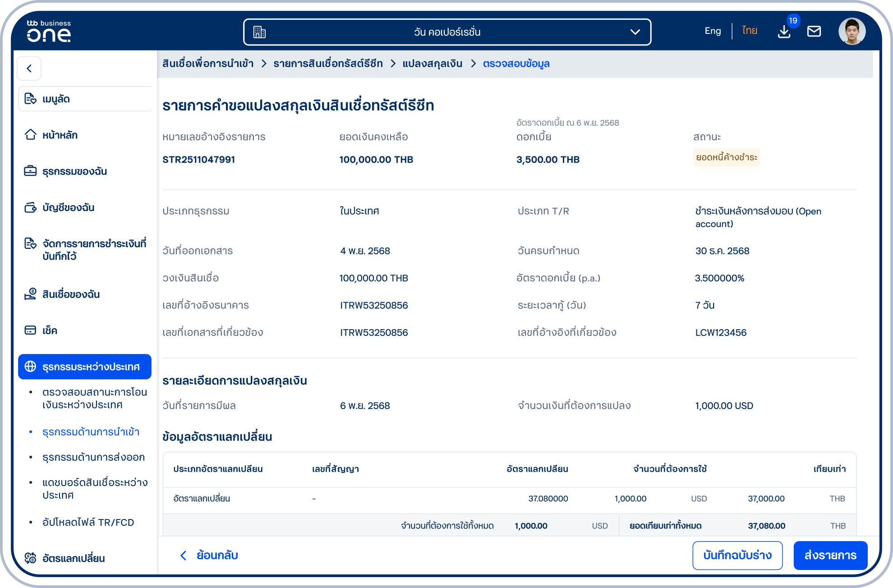
Task: Open สินเชื่อของฉัน menu
Action: [71, 294]
